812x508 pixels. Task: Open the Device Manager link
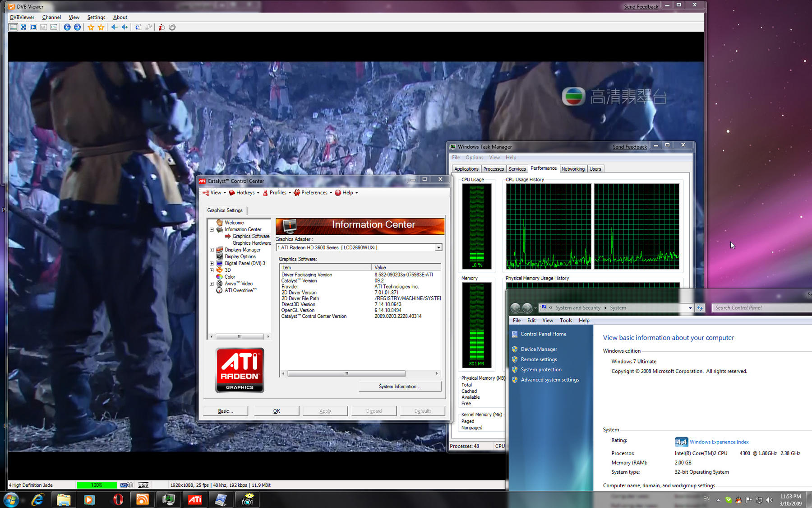[539, 349]
